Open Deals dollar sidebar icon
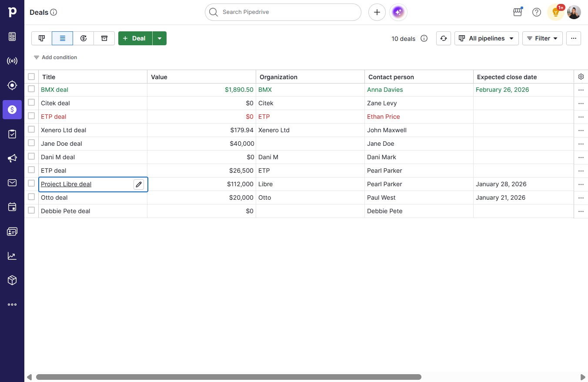The height and width of the screenshot is (382, 588). [12, 110]
